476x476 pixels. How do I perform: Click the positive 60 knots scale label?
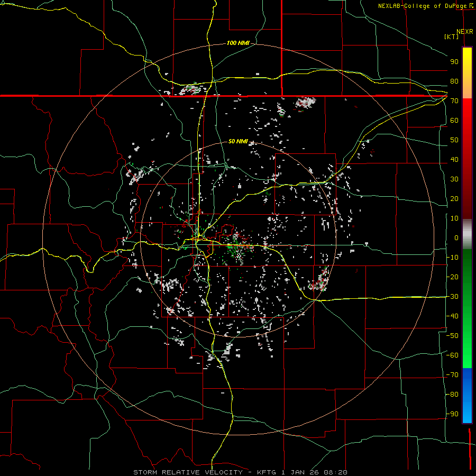(x=454, y=121)
